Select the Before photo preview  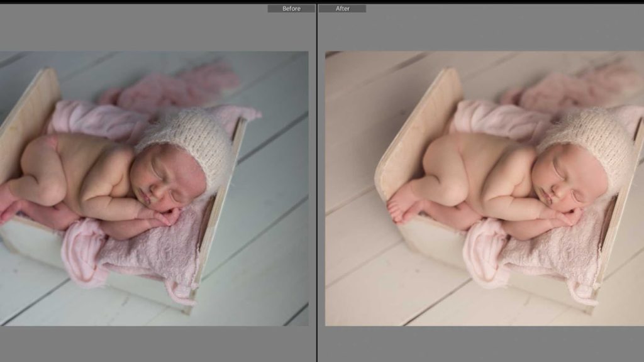[154, 189]
